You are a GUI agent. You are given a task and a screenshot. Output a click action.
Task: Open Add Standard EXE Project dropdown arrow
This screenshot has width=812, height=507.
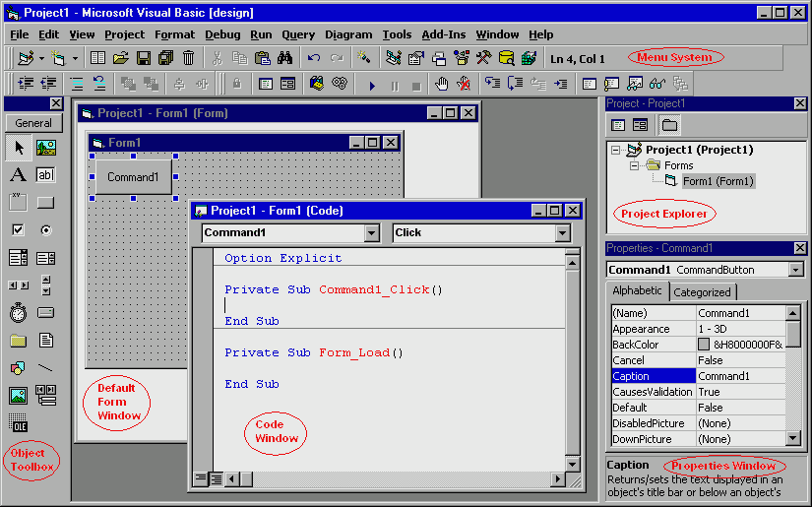click(x=41, y=58)
